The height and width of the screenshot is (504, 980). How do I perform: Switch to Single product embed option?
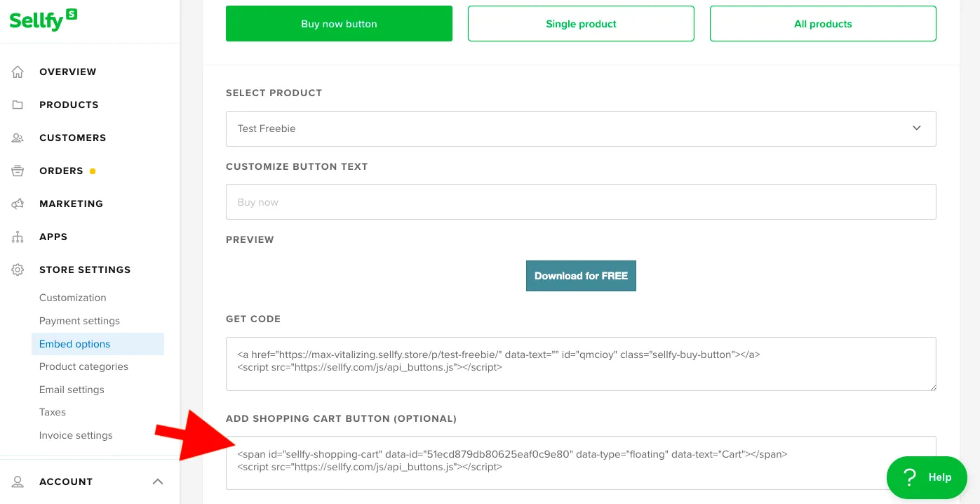pyautogui.click(x=581, y=24)
